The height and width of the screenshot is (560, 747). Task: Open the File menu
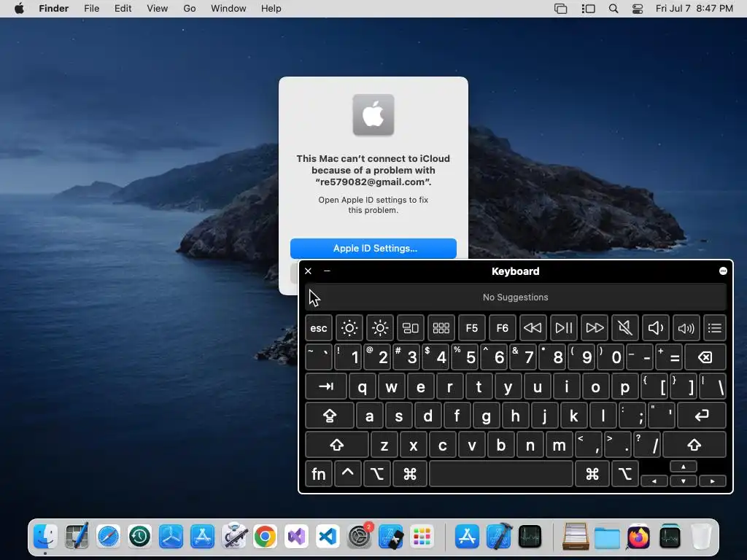click(91, 9)
